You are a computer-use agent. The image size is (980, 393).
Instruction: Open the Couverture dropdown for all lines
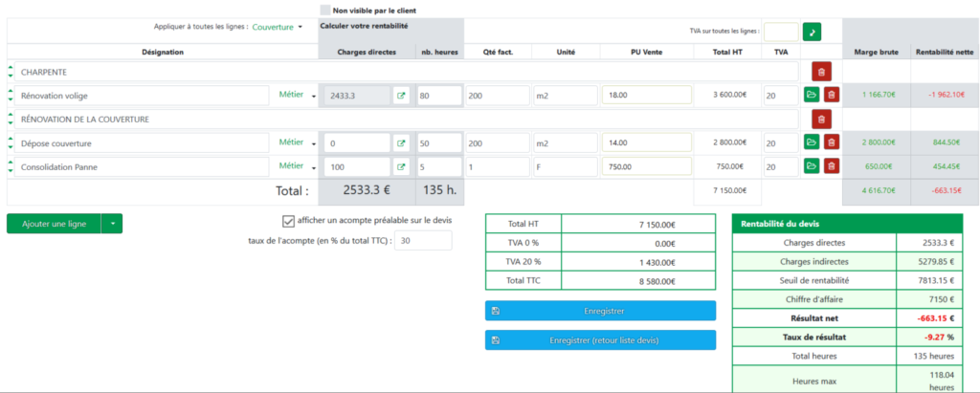click(278, 28)
